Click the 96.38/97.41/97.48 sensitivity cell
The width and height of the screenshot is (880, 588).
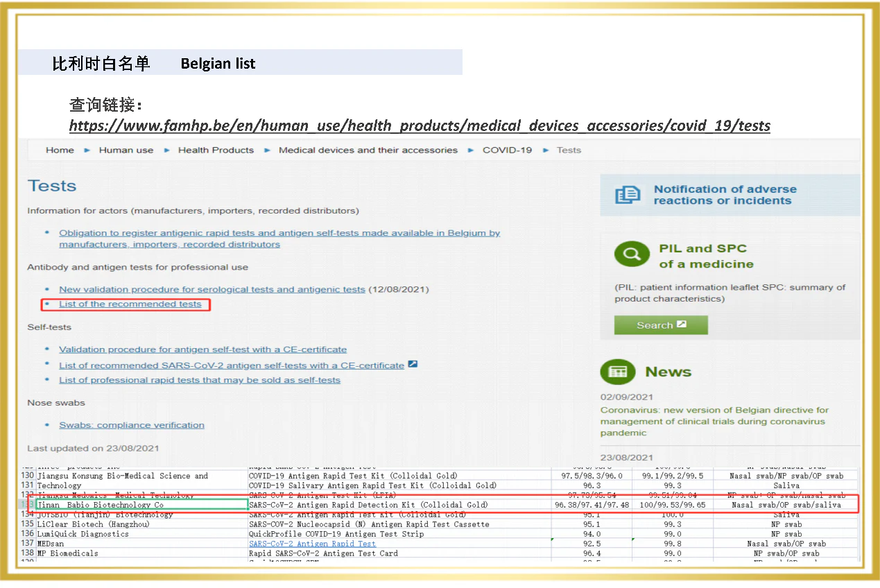point(592,505)
